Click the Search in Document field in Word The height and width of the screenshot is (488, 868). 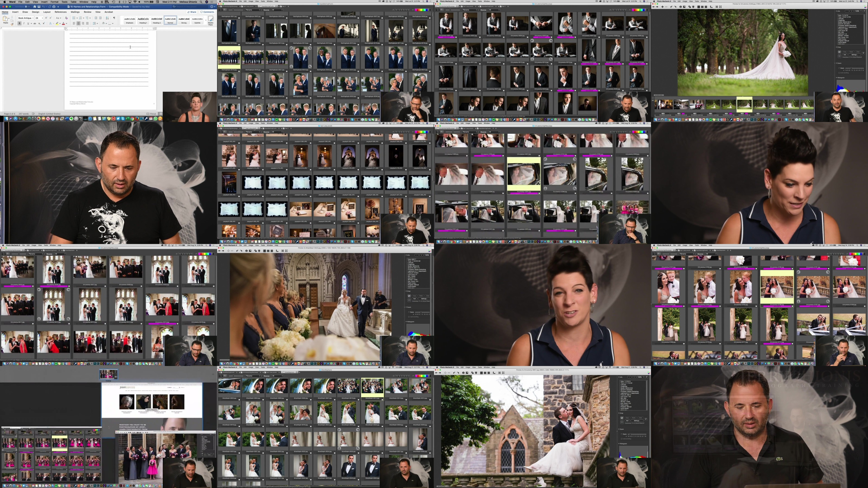[x=191, y=7]
